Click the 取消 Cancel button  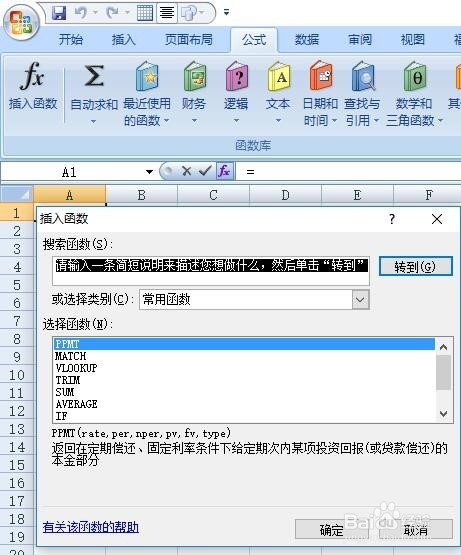click(x=416, y=530)
